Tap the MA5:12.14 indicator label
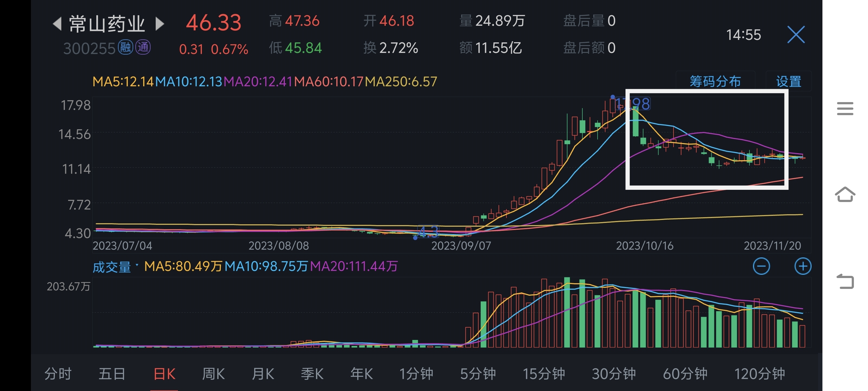Screen dimensions: 868x391 (123, 82)
